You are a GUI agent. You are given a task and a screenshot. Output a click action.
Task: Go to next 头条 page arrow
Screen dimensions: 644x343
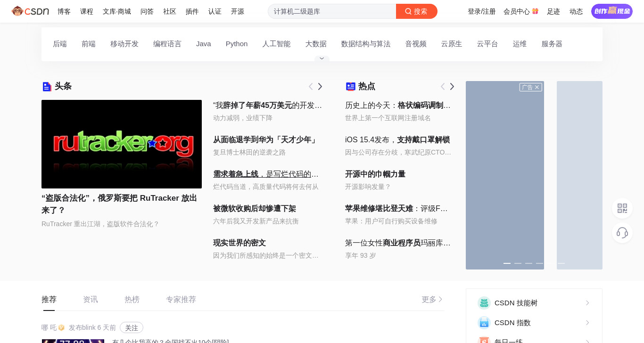pos(320,87)
